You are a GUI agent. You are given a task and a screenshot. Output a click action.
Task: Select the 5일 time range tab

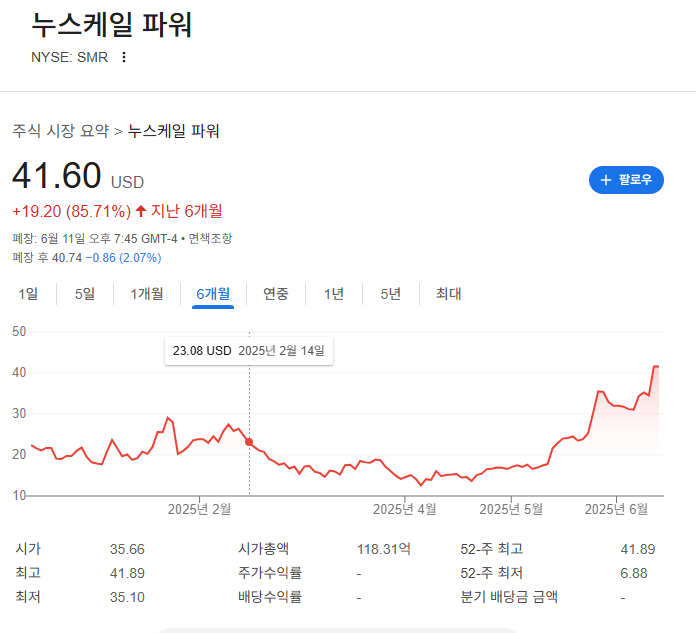(x=85, y=294)
